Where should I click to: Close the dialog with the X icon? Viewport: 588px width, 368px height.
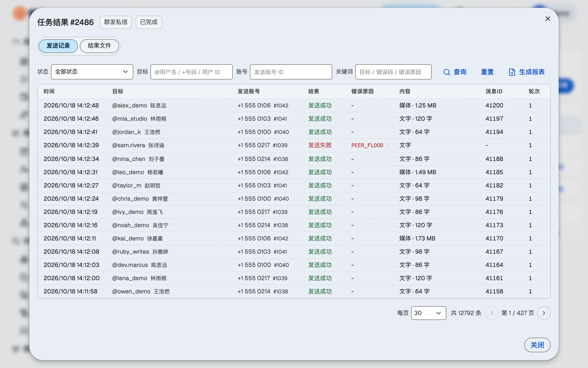tap(548, 19)
